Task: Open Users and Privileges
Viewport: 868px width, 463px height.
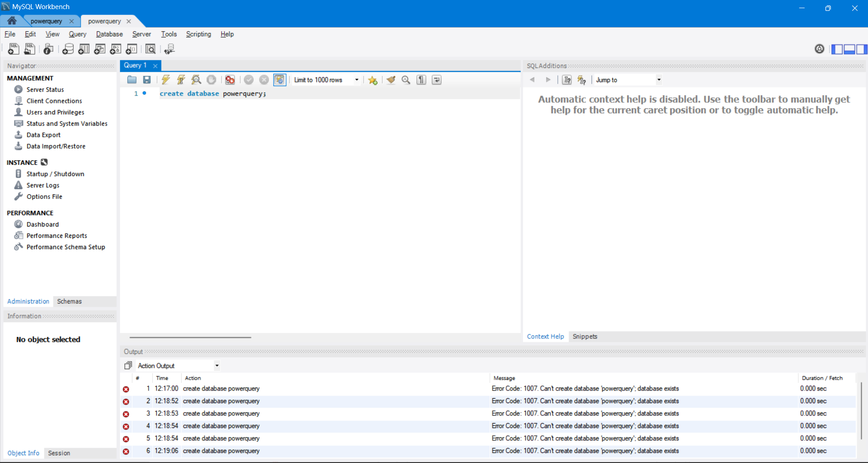Action: coord(55,112)
